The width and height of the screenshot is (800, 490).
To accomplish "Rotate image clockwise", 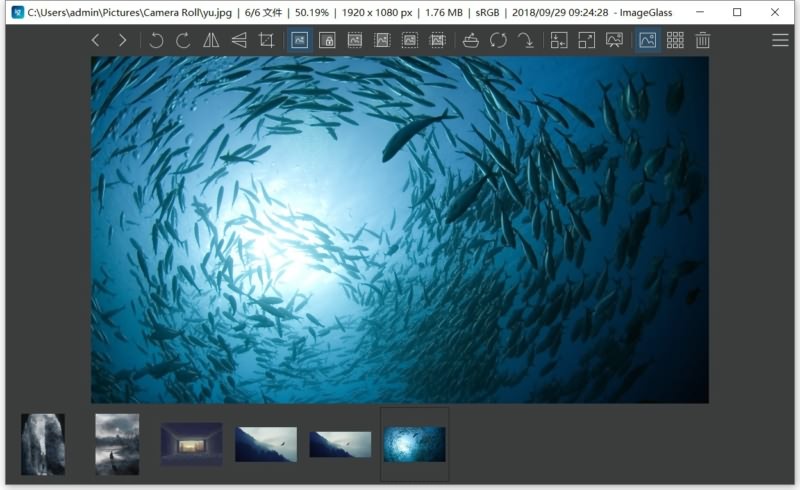I will tap(183, 40).
